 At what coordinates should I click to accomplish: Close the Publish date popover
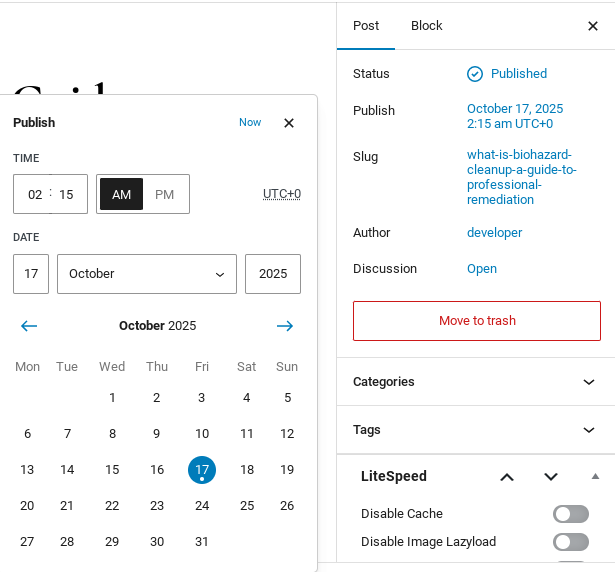coord(289,123)
